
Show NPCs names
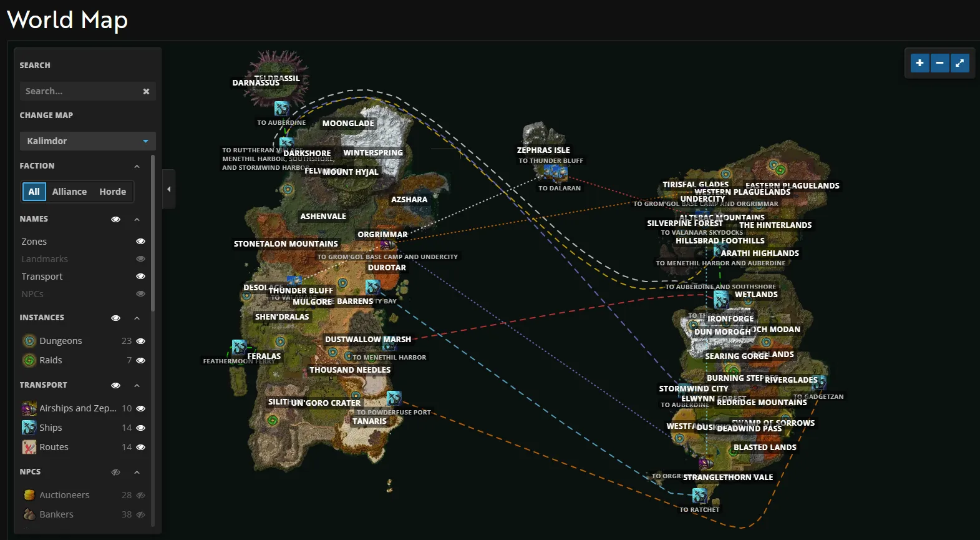tap(140, 293)
